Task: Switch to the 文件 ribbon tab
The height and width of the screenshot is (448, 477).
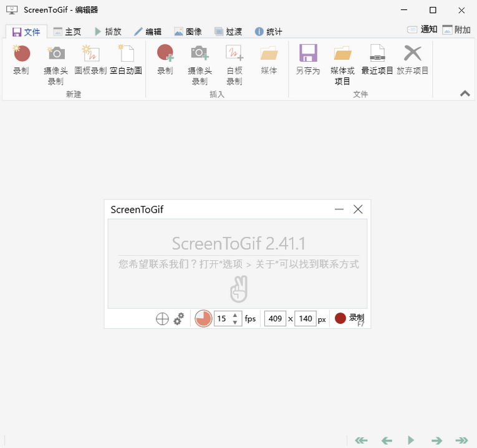Action: pos(26,32)
